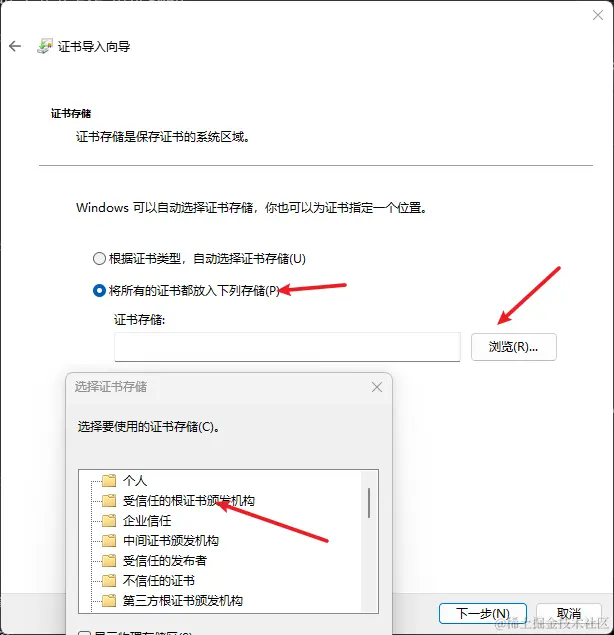Click the folder icon beside 中间证书颁发机构
Image resolution: width=614 pixels, height=635 pixels.
coord(109,541)
